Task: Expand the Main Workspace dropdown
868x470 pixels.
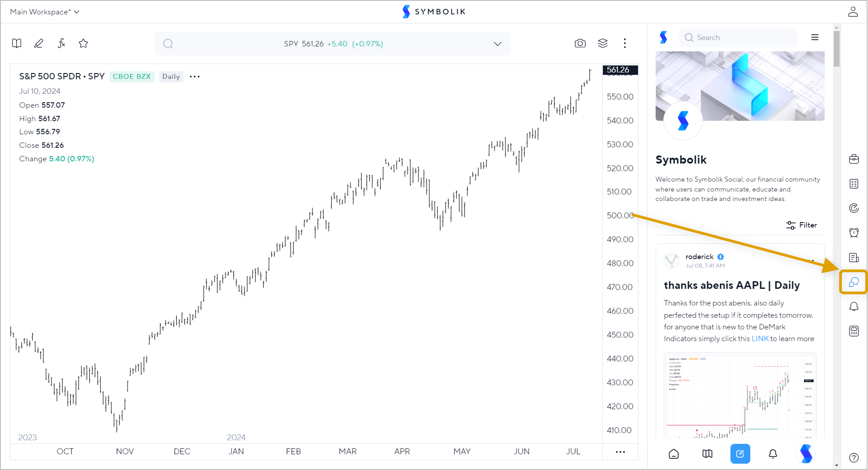Action: coord(45,12)
